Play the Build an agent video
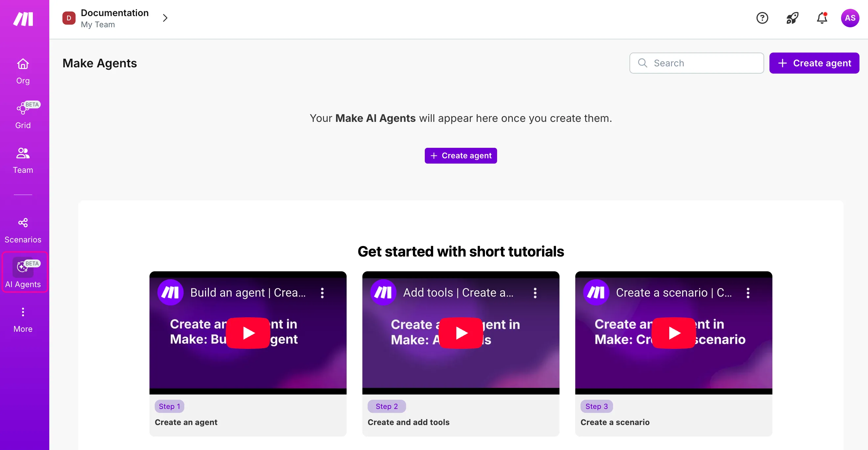 [x=248, y=333]
